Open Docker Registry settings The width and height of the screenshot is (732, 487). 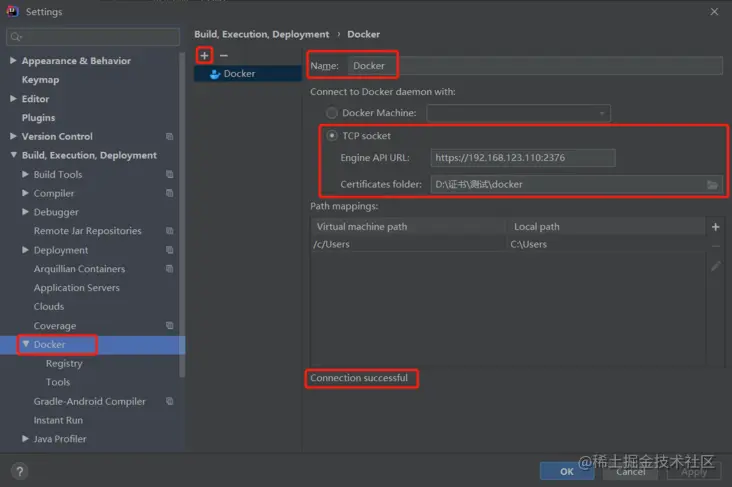point(64,363)
